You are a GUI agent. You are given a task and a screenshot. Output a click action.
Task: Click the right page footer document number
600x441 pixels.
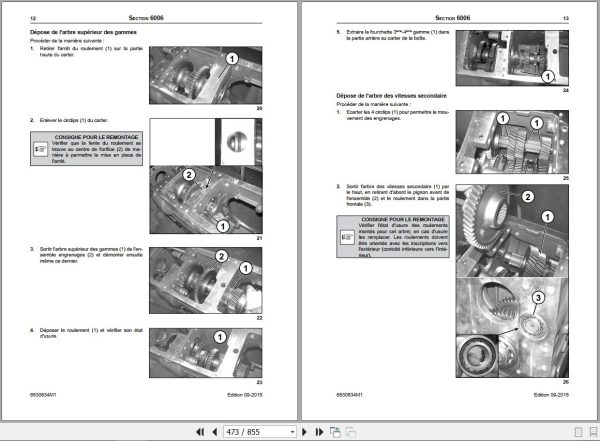coord(349,395)
